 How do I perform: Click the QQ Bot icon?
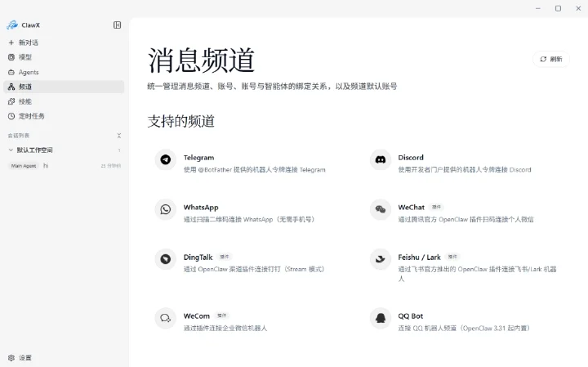point(381,318)
